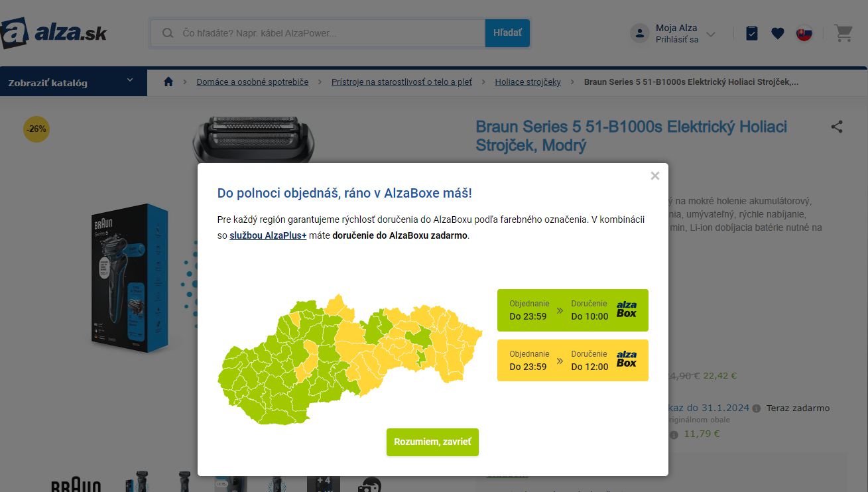Image resolution: width=868 pixels, height=492 pixels.
Task: Open the favorites heart icon
Action: [x=778, y=33]
